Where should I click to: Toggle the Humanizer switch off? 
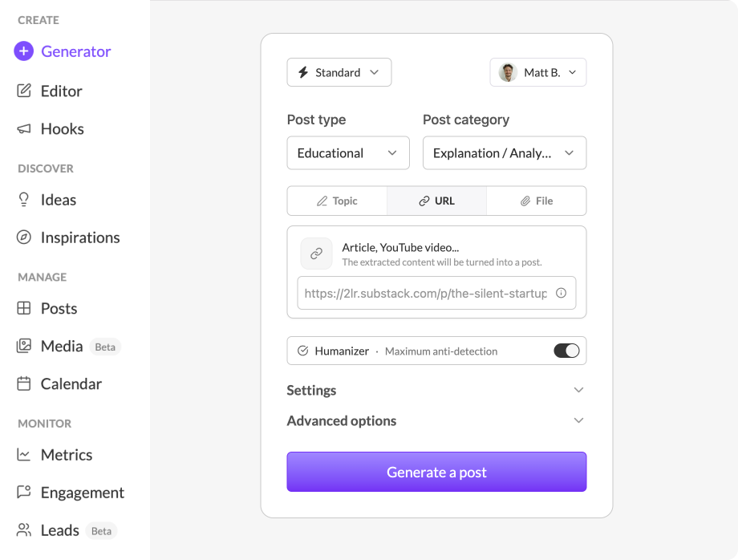coord(566,351)
